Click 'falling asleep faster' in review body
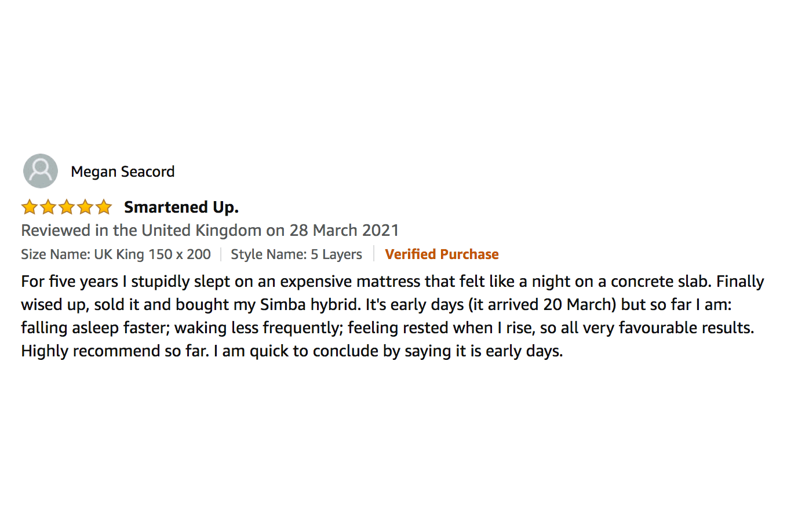The height and width of the screenshot is (532, 798). coord(94,328)
